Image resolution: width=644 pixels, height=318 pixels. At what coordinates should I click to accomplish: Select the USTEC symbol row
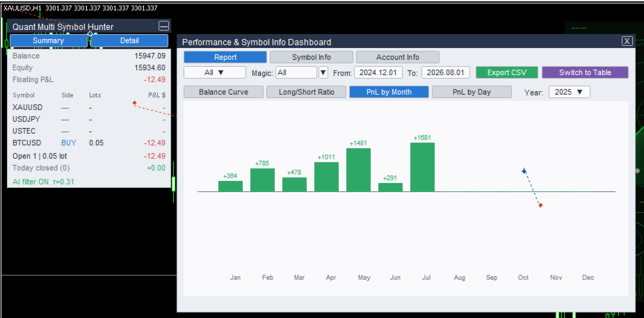[89, 132]
